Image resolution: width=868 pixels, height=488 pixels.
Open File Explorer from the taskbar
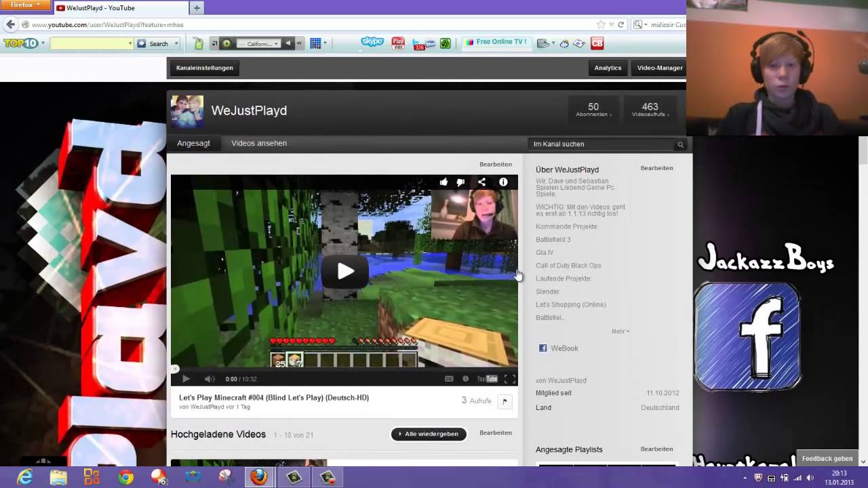(x=58, y=477)
